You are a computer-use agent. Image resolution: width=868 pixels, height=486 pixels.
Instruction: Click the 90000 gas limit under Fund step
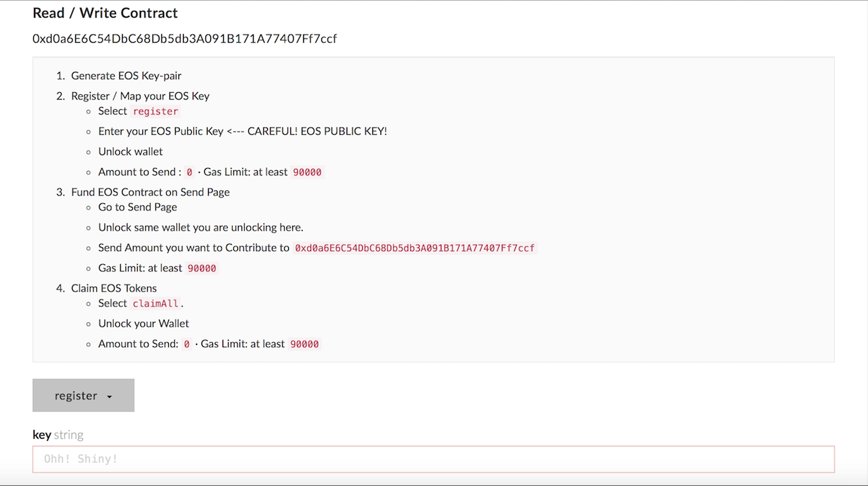click(201, 268)
